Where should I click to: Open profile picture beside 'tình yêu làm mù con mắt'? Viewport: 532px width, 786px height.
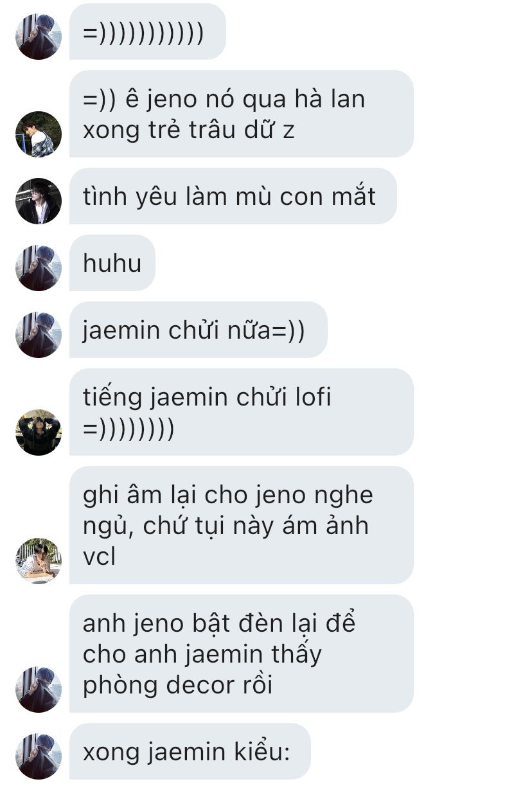(x=39, y=201)
